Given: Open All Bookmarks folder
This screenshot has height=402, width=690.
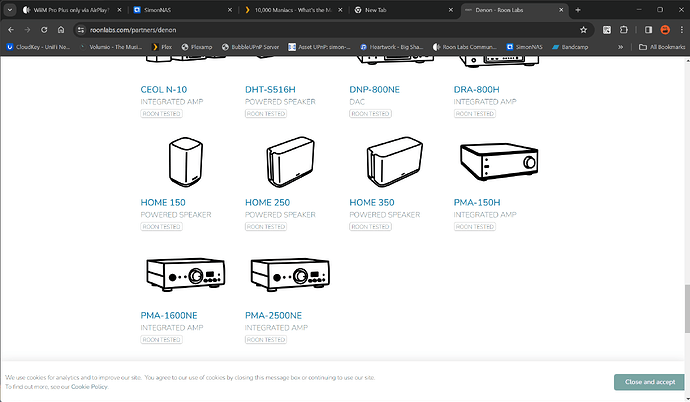Looking at the screenshot, I should point(662,47).
